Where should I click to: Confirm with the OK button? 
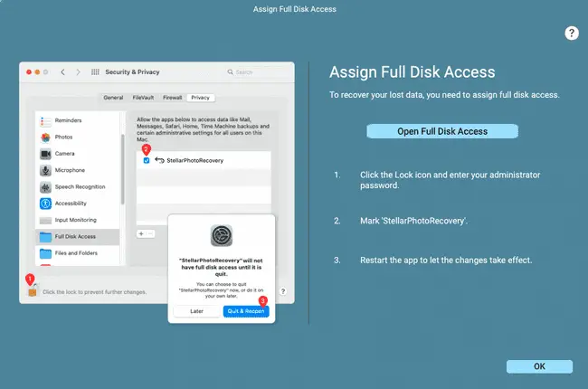[x=539, y=366]
